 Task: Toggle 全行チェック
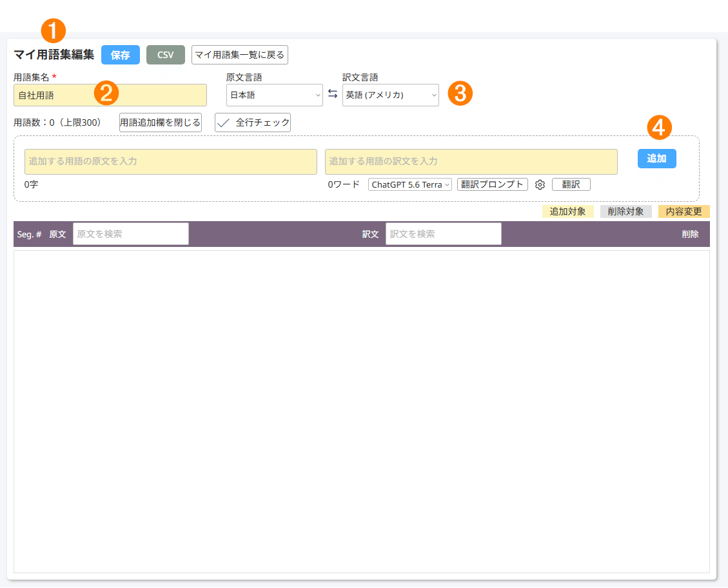coord(253,122)
